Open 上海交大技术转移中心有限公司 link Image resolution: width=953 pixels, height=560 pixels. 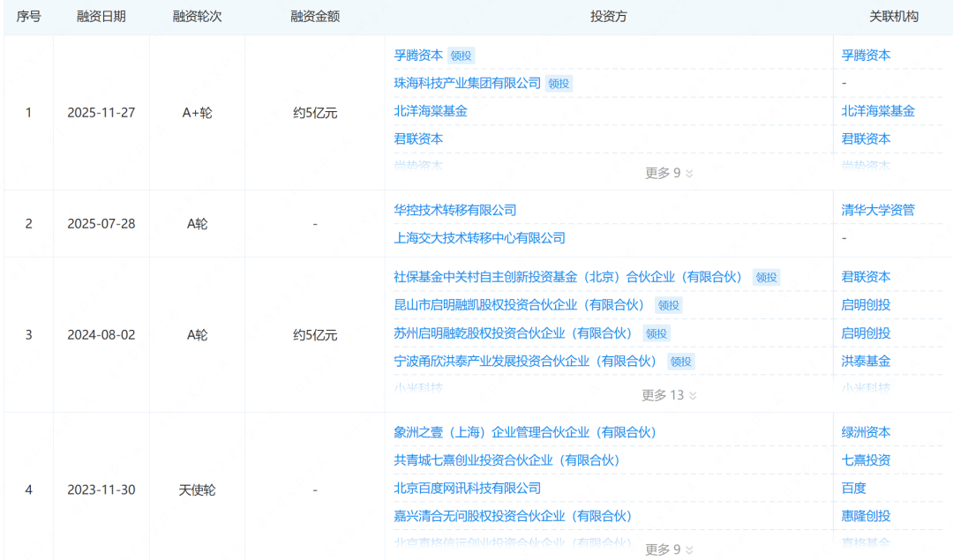click(x=479, y=238)
